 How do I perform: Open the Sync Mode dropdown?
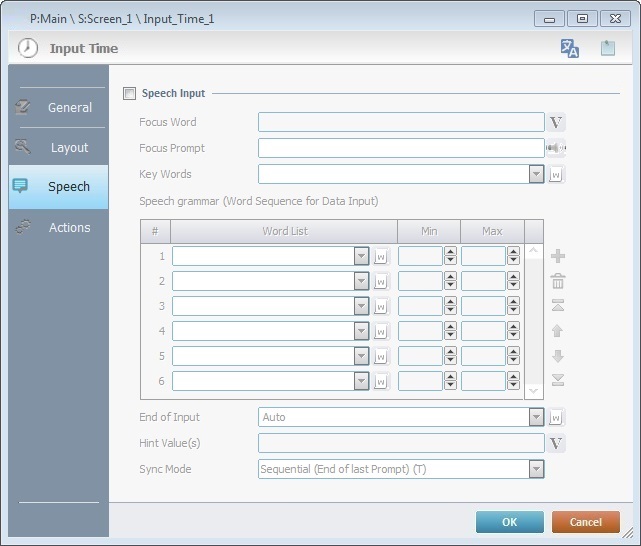tap(536, 469)
